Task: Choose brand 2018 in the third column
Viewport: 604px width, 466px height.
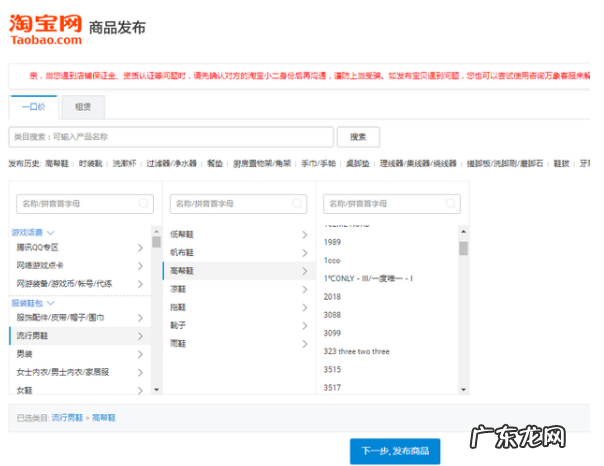Action: [x=332, y=297]
